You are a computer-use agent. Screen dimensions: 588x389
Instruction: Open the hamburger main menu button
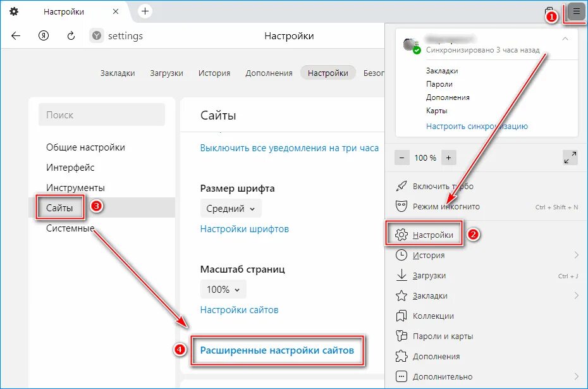pos(576,11)
